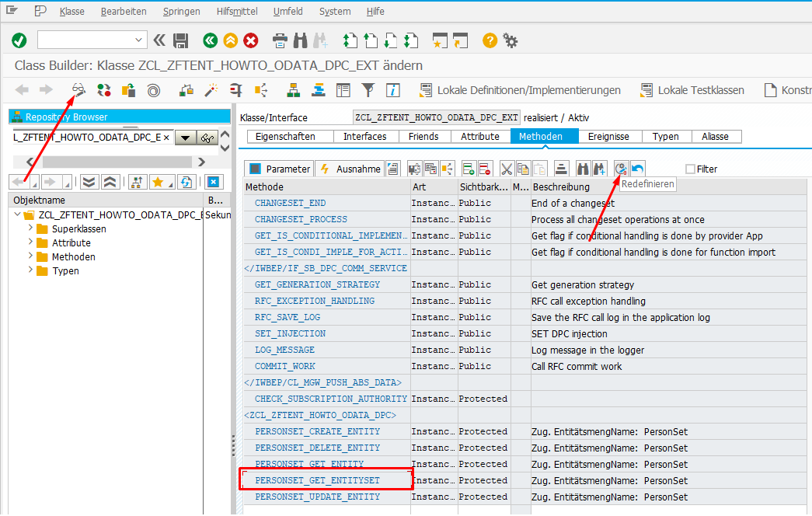Click the Activate magic wand icon
The image size is (812, 516).
pos(211,90)
